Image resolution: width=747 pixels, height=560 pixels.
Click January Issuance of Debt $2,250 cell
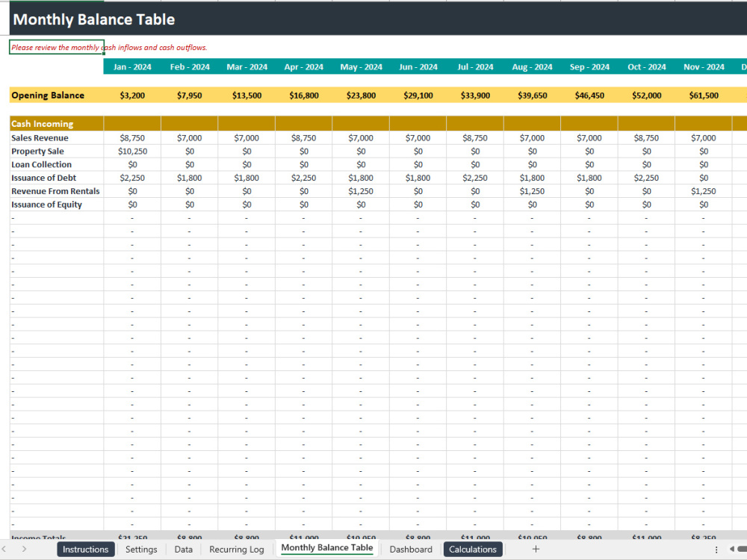click(132, 178)
